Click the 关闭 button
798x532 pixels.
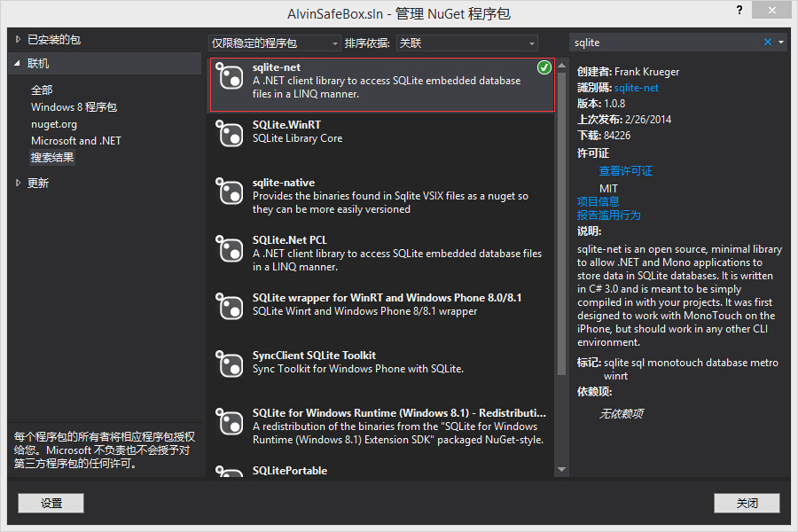click(x=747, y=504)
